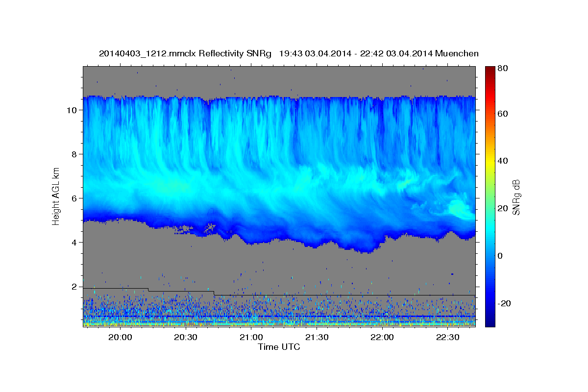Select the 'Time UTC' x-axis label

(x=279, y=347)
